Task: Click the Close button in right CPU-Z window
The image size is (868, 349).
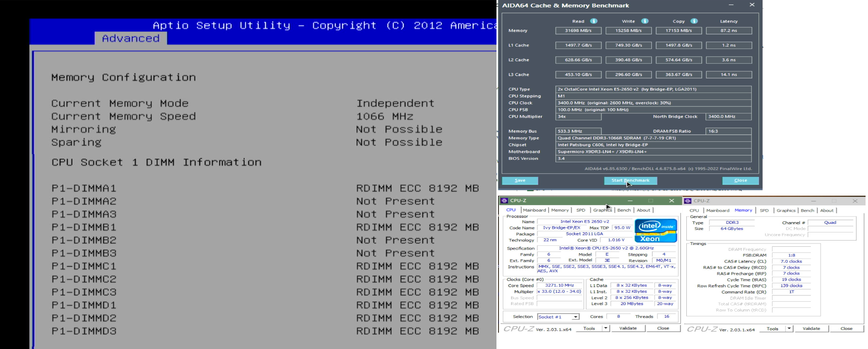Action: pos(846,329)
